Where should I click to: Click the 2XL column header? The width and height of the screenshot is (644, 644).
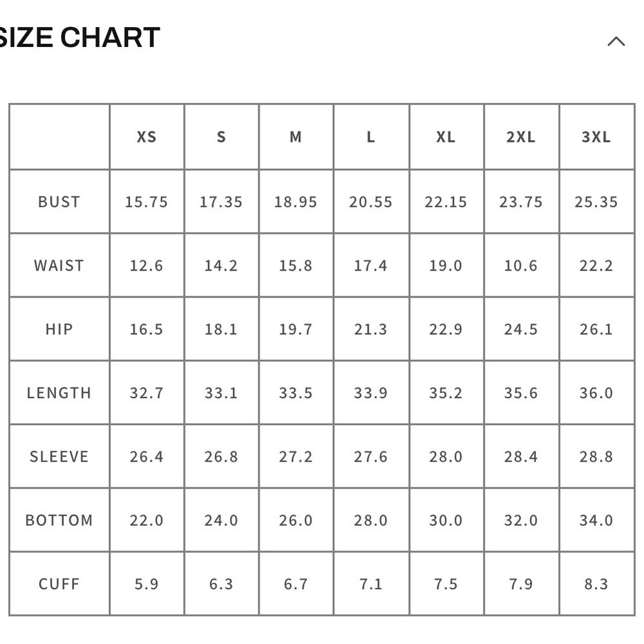tap(521, 137)
